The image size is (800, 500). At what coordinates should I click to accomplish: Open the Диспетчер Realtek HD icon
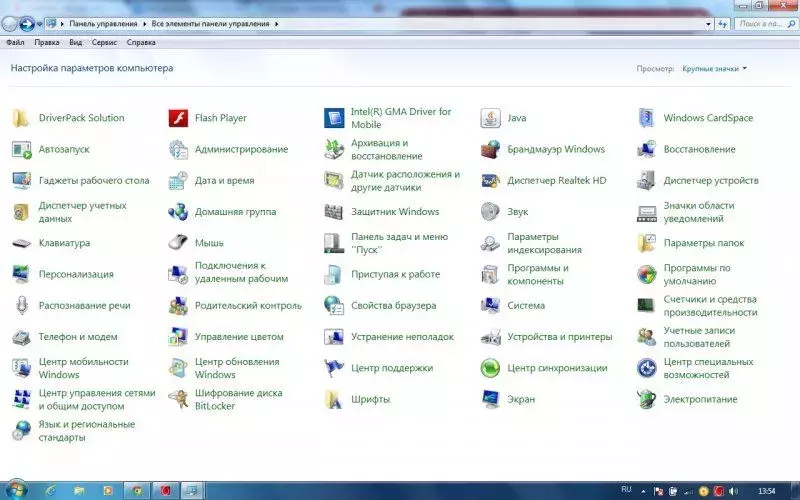click(x=490, y=181)
